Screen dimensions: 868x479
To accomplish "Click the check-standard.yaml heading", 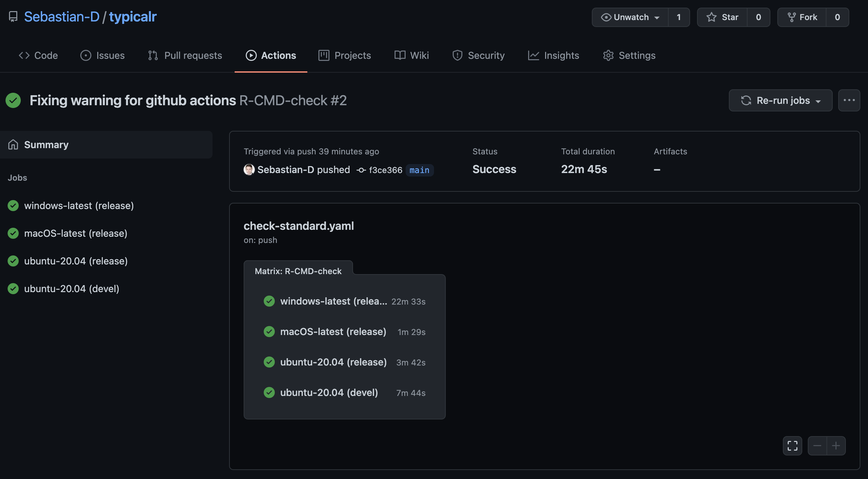I will pos(299,226).
